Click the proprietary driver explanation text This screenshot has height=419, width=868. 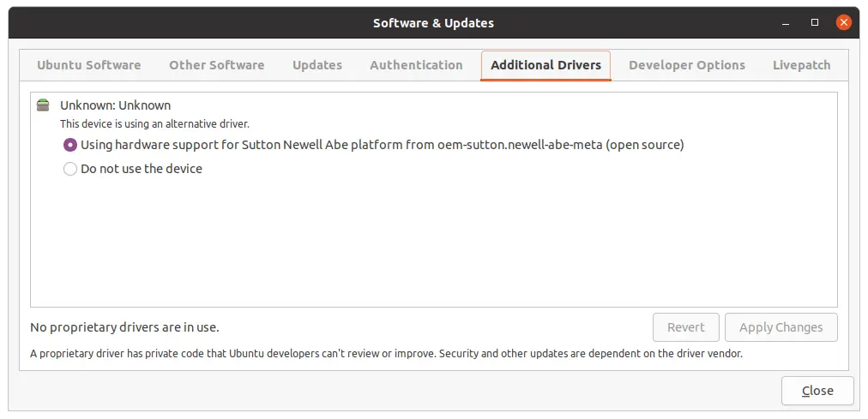(386, 353)
